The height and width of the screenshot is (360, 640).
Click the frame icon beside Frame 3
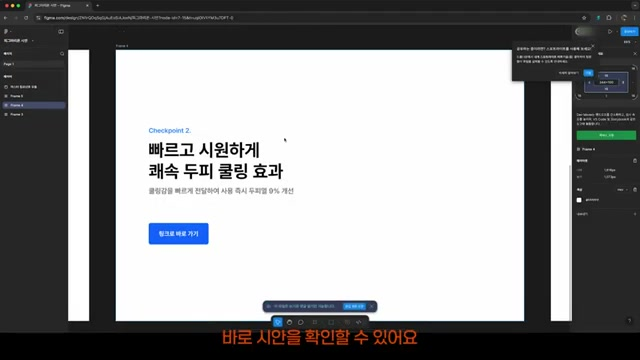[x=6, y=114]
